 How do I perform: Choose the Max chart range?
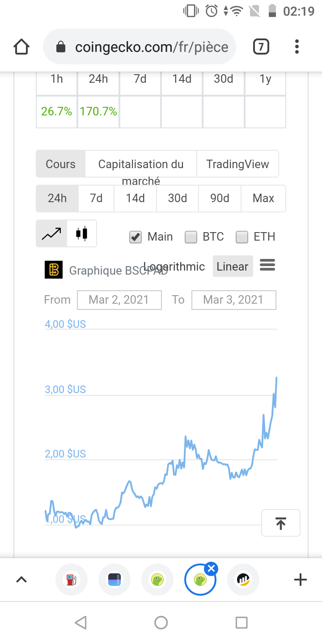coord(263,198)
